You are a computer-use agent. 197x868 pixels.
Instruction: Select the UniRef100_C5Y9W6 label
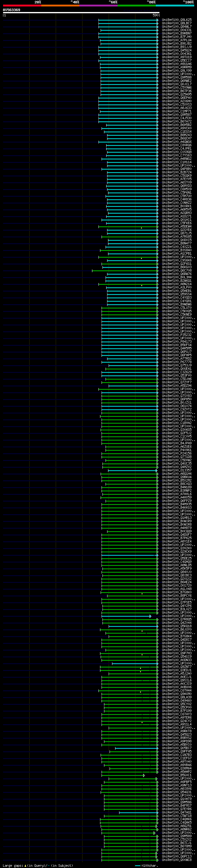(176, 88)
